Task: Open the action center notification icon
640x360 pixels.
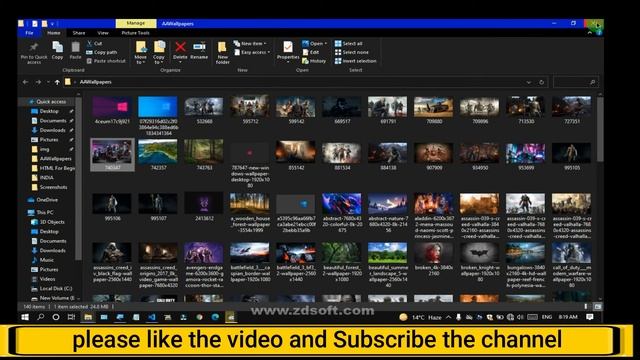Action: coord(589,317)
